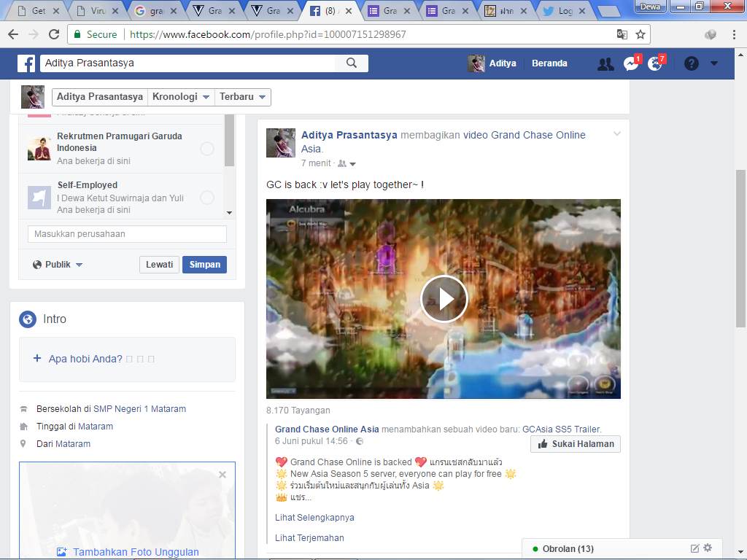747x560 pixels.
Task: Open notifications globe icon
Action: [655, 63]
